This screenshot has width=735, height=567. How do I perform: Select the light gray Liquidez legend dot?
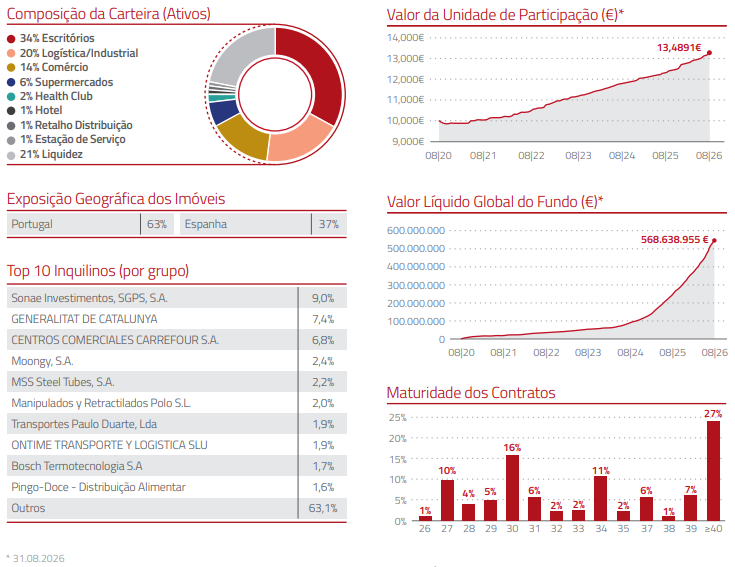[11, 156]
